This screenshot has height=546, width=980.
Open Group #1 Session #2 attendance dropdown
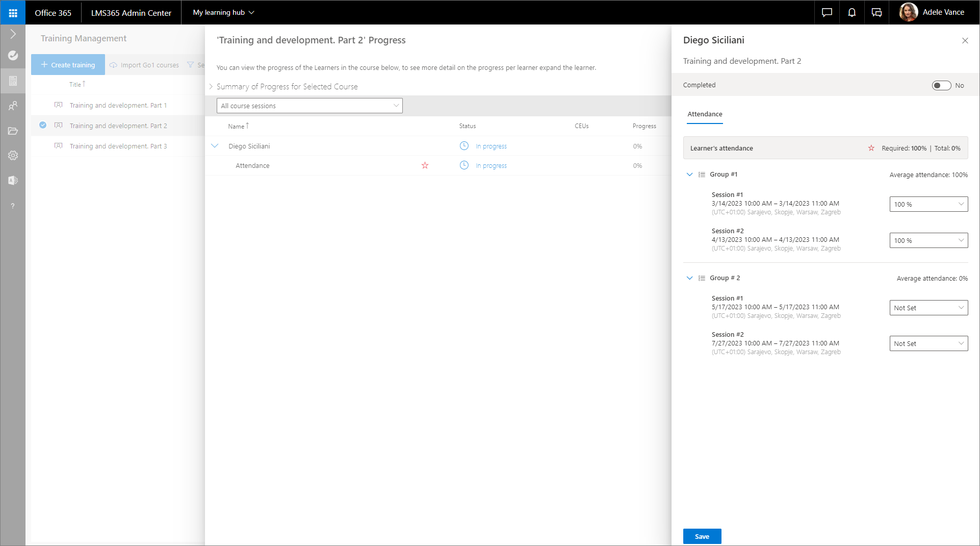928,240
